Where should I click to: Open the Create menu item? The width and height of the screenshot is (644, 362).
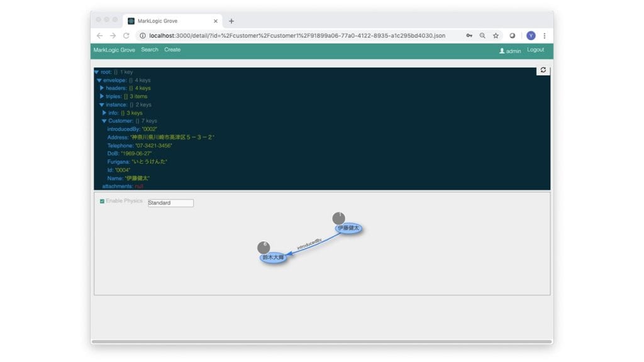tap(172, 50)
